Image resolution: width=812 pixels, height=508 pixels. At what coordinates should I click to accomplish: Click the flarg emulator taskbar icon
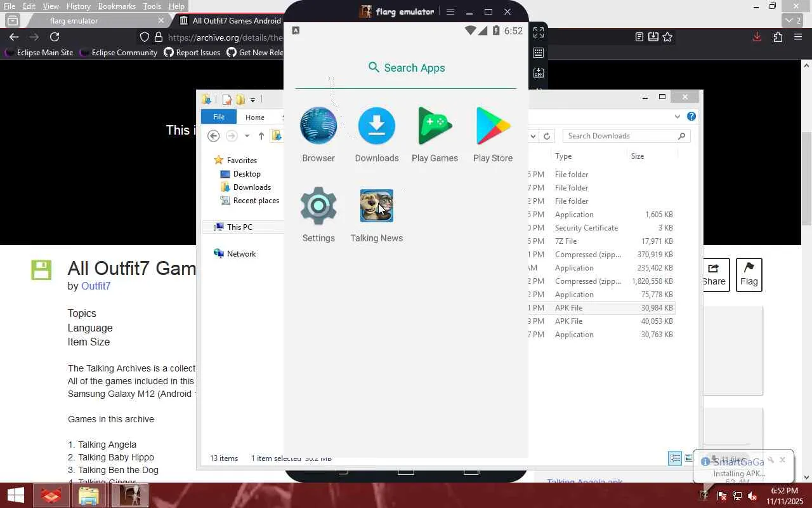pos(130,495)
